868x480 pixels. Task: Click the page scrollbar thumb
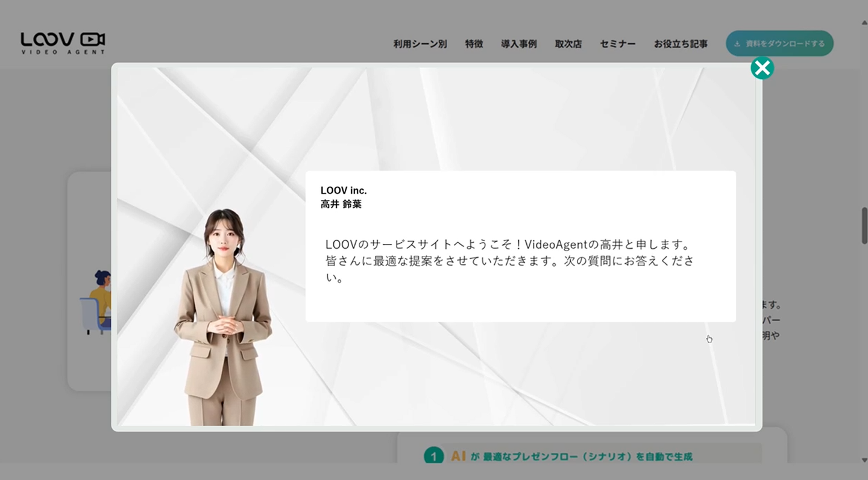tap(864, 225)
